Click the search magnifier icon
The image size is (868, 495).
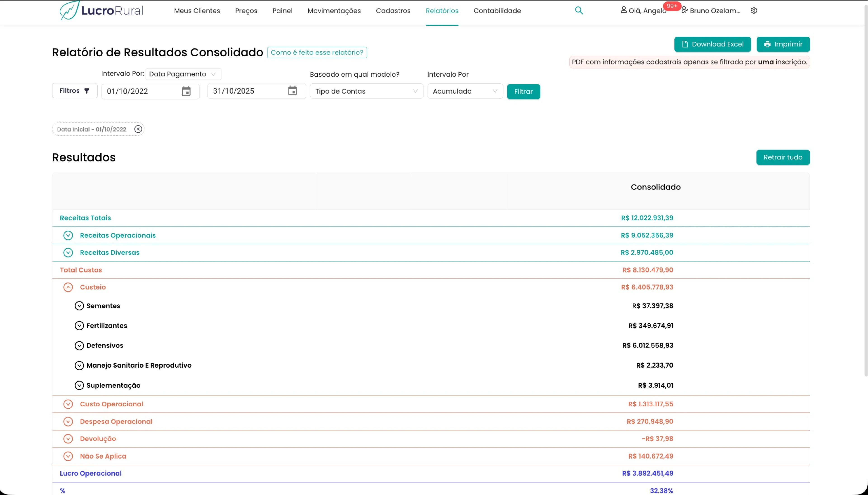[x=579, y=11]
